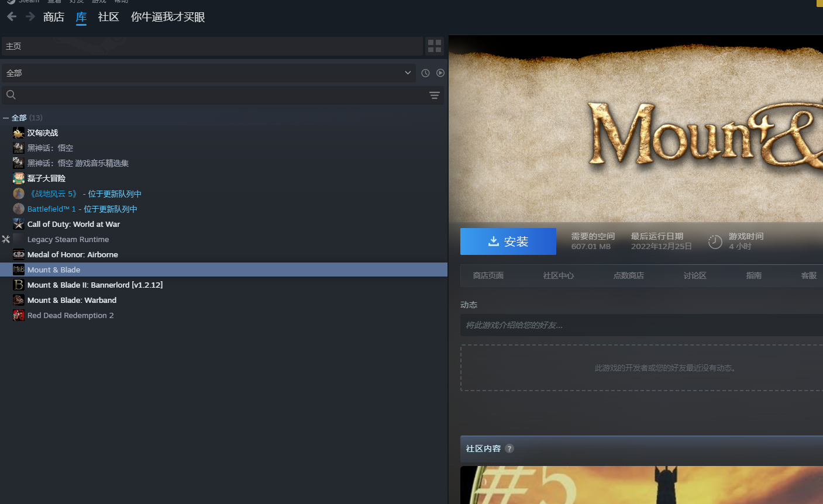Select 汉匈决战 in the game list

coord(43,133)
